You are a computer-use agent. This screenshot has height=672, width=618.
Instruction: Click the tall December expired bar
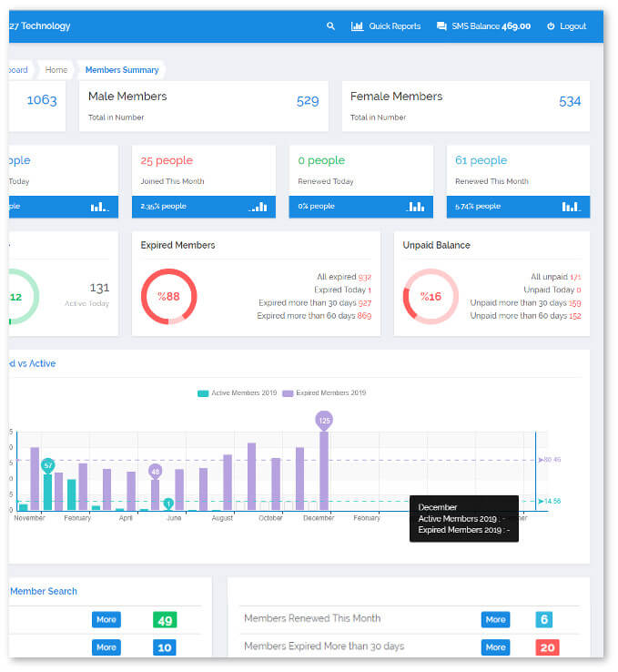(324, 471)
